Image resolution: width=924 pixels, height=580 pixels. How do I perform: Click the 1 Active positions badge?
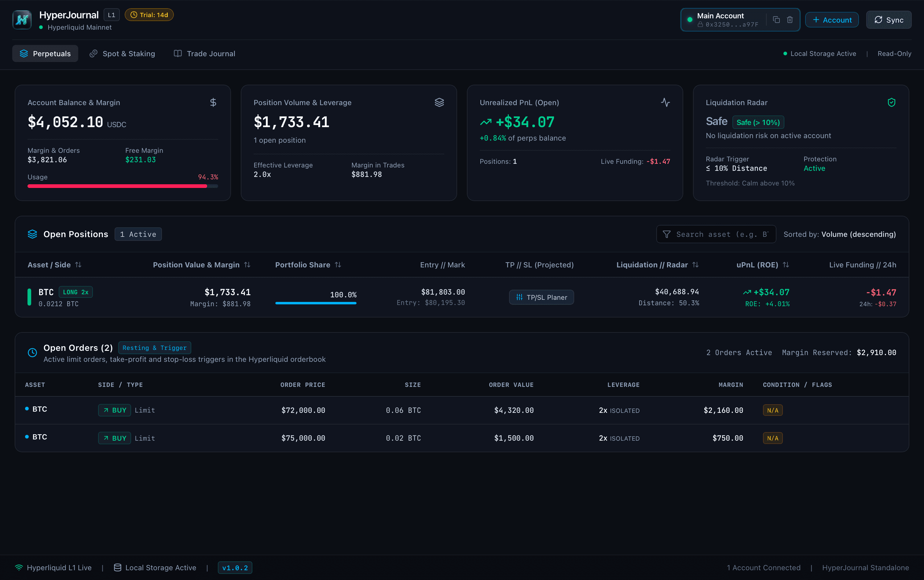[x=138, y=234]
